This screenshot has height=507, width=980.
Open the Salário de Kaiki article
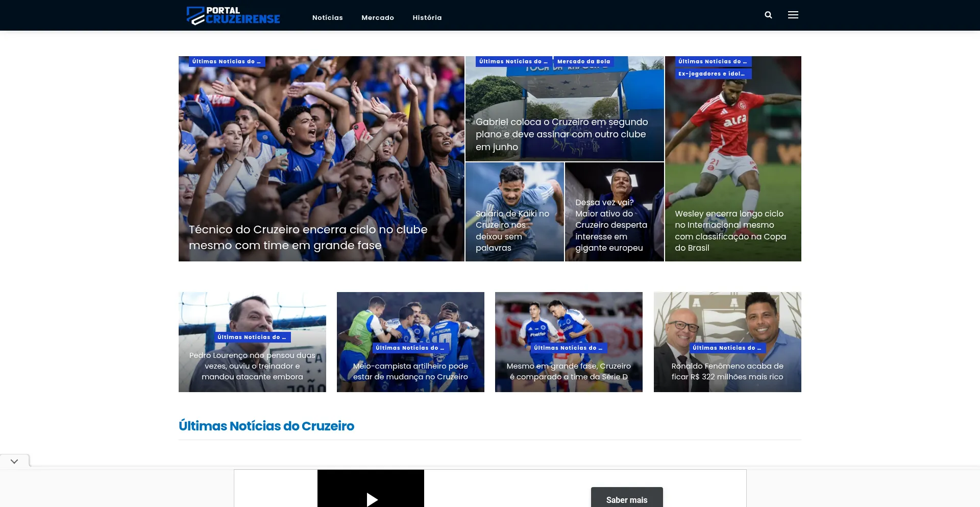512,231
